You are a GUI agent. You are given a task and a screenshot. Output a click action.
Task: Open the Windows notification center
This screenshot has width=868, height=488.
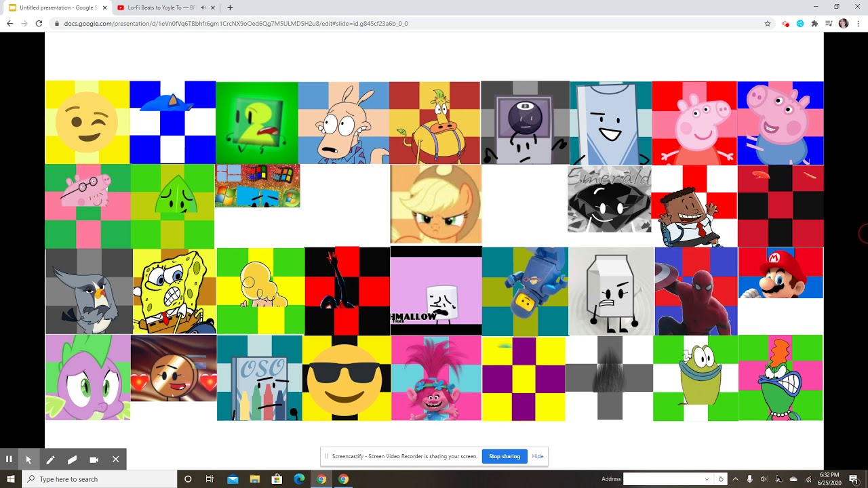coord(854,479)
